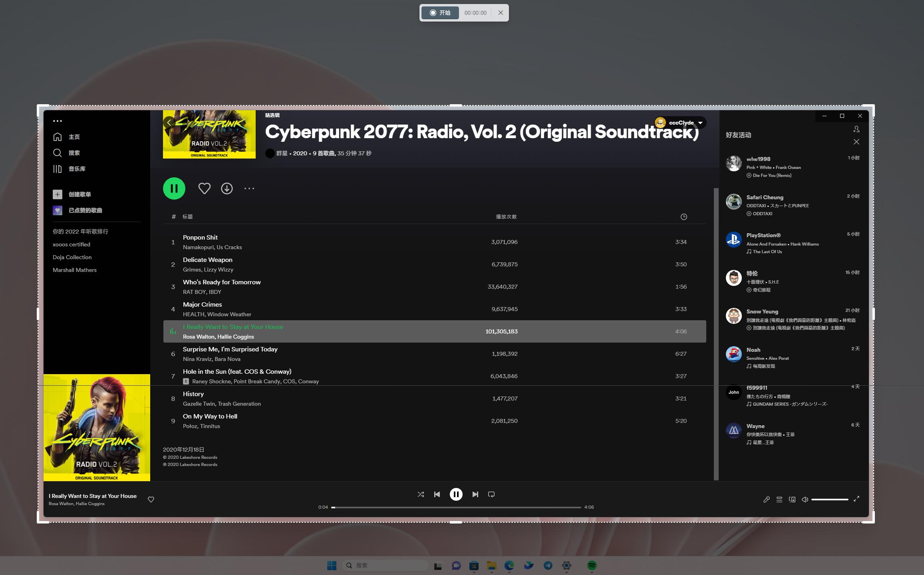Open Microsoft Edge from the taskbar

[x=509, y=565]
